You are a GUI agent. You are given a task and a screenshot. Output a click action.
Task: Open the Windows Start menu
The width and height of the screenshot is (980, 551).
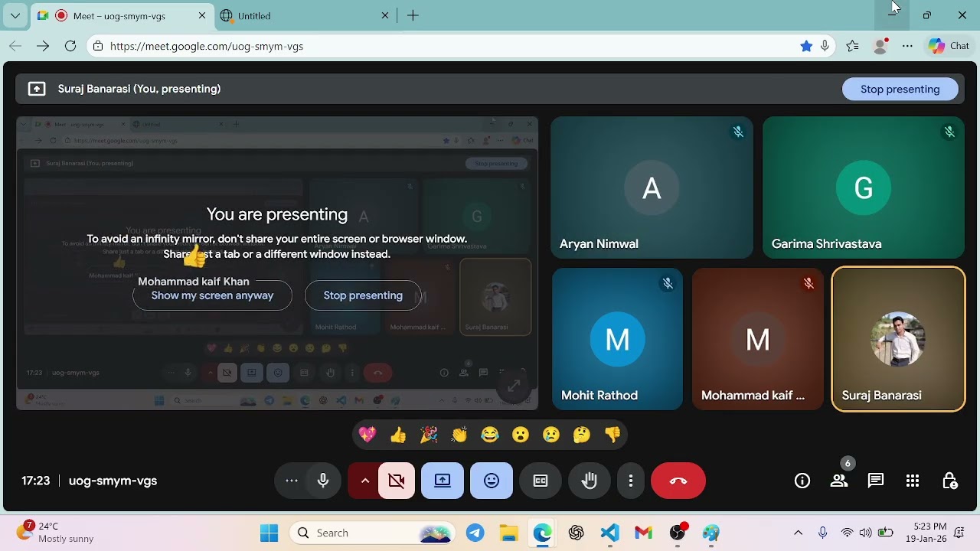tap(269, 533)
